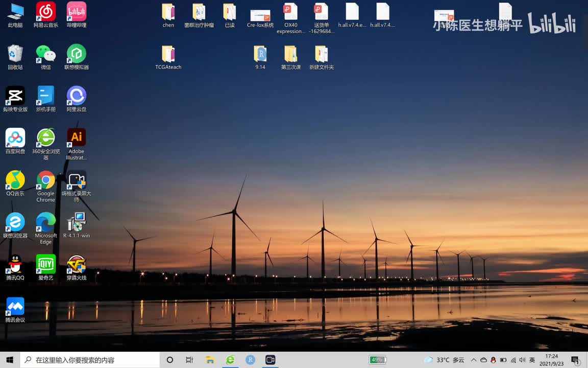Toggle the input language indicator 英
The width and height of the screenshot is (588, 368).
[x=532, y=360]
